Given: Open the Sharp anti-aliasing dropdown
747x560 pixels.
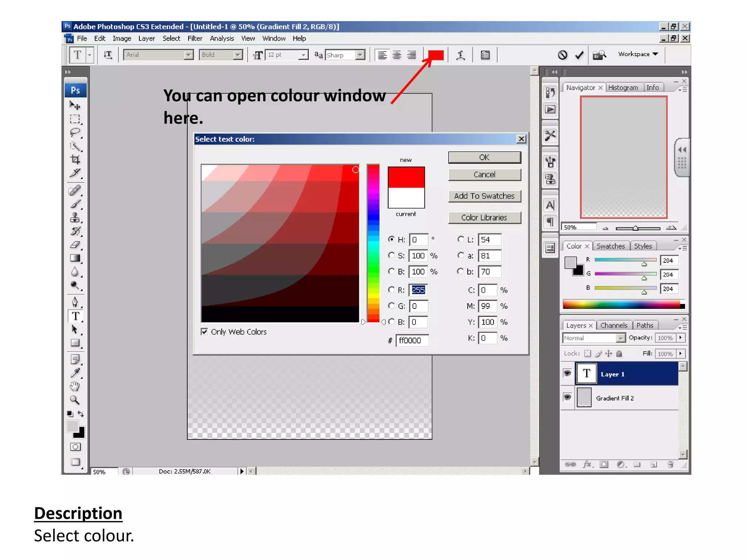Looking at the screenshot, I should click(x=360, y=55).
